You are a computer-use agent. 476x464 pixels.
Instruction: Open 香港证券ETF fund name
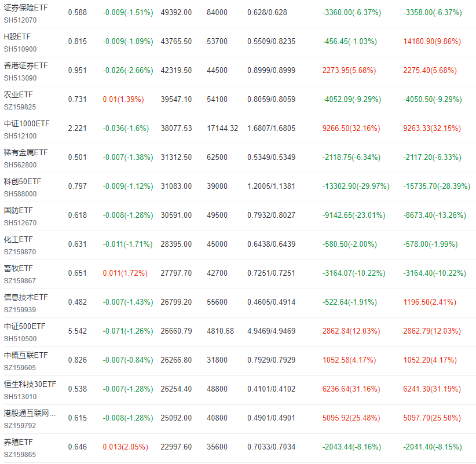[x=26, y=65]
